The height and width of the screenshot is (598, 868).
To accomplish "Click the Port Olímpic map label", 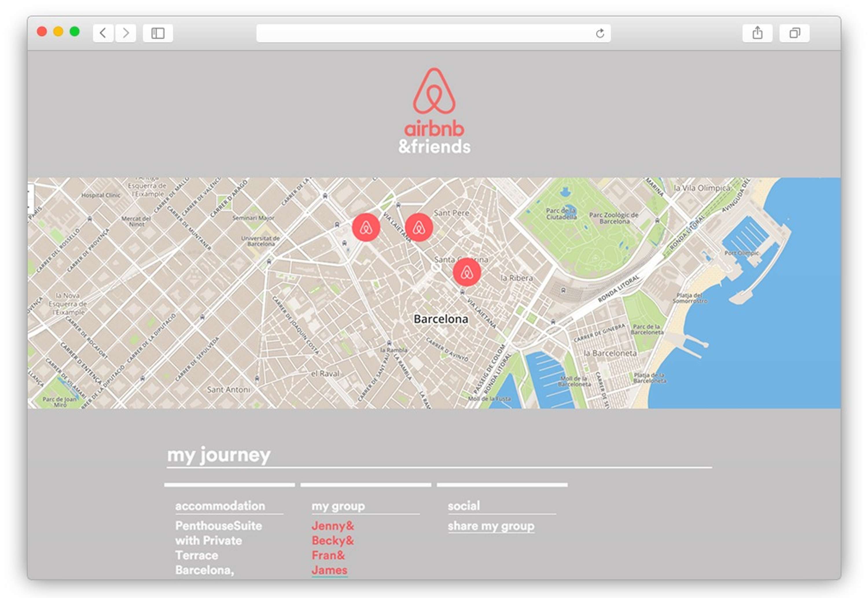I will (742, 253).
